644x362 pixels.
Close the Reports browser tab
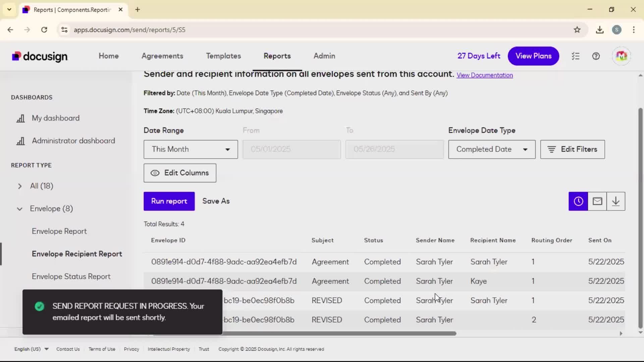point(120,9)
